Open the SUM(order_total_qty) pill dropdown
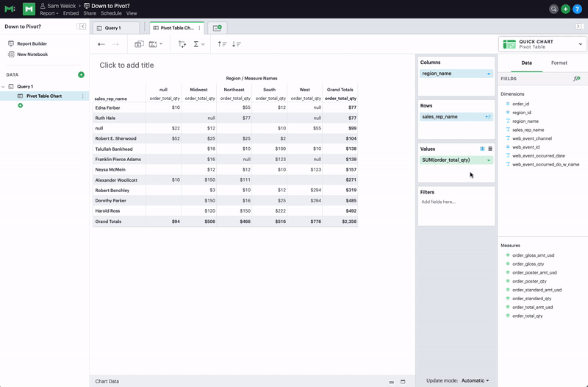 tap(489, 160)
